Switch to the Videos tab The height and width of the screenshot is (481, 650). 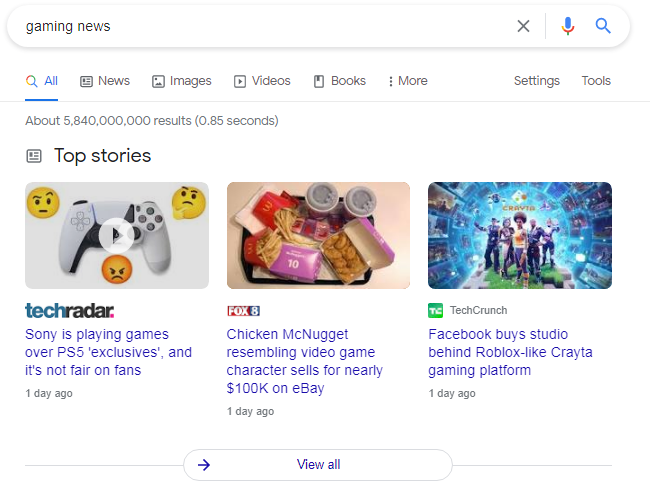[262, 81]
